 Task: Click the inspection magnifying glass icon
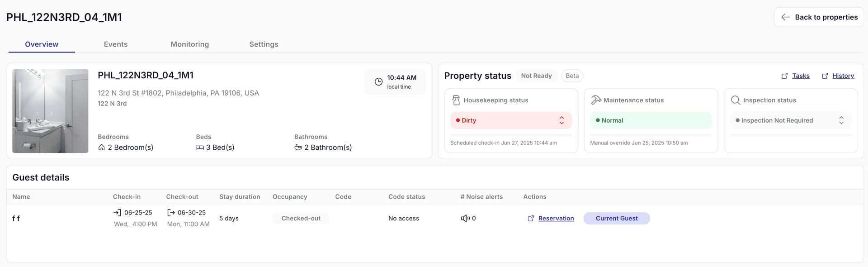coord(736,100)
